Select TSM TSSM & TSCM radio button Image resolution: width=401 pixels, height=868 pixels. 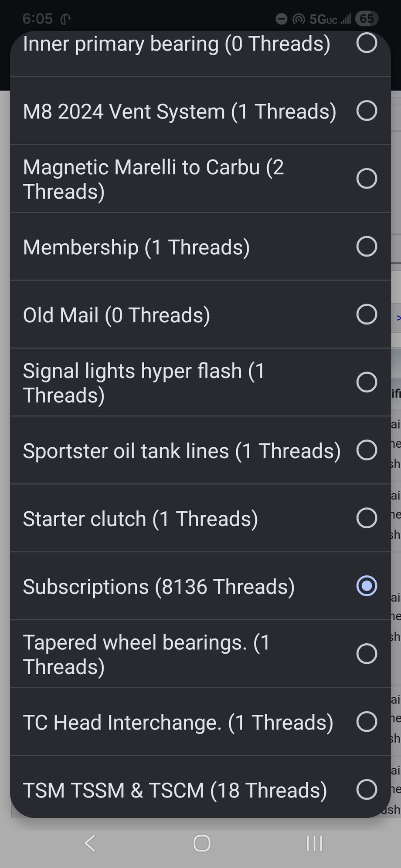click(367, 790)
